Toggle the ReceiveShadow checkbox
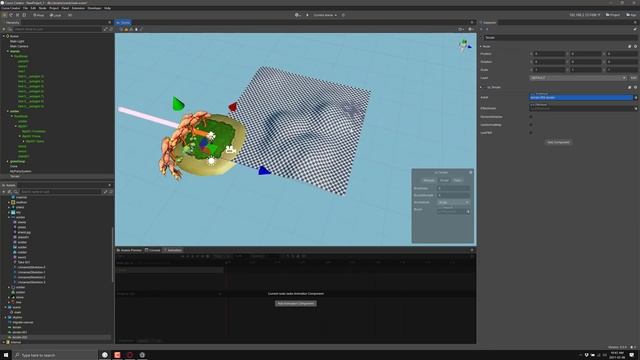This screenshot has height=360, width=640. click(531, 117)
